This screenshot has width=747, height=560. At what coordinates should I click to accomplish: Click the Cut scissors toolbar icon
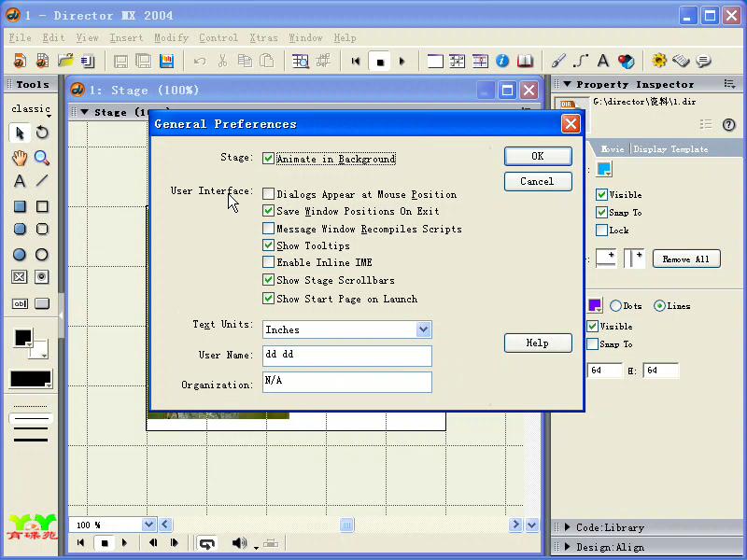pos(222,61)
